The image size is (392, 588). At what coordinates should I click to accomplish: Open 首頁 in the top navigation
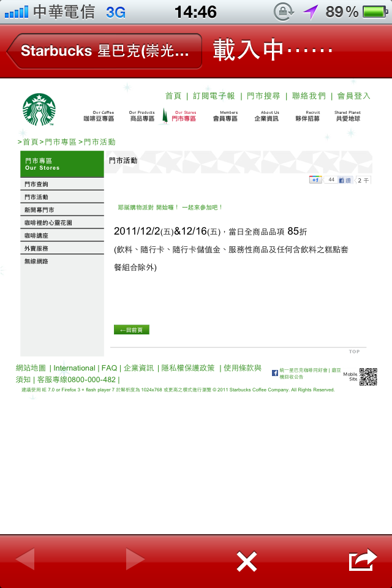click(x=173, y=96)
